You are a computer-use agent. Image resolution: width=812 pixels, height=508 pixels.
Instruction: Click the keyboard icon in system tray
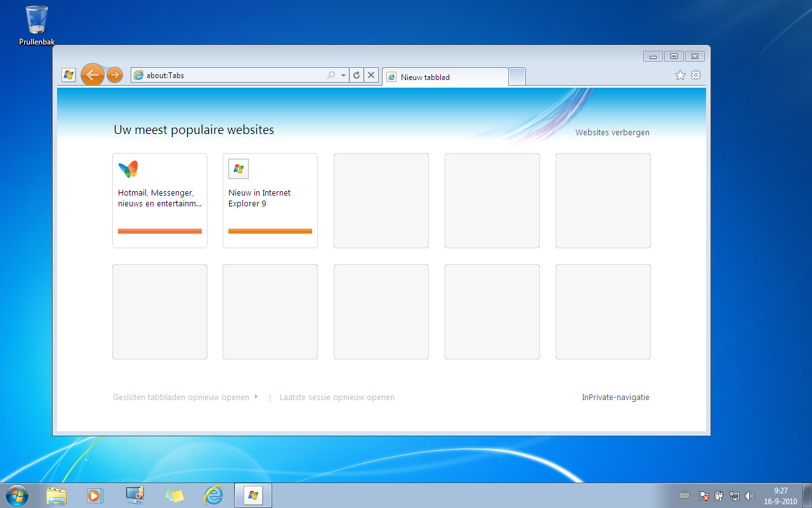(x=684, y=496)
